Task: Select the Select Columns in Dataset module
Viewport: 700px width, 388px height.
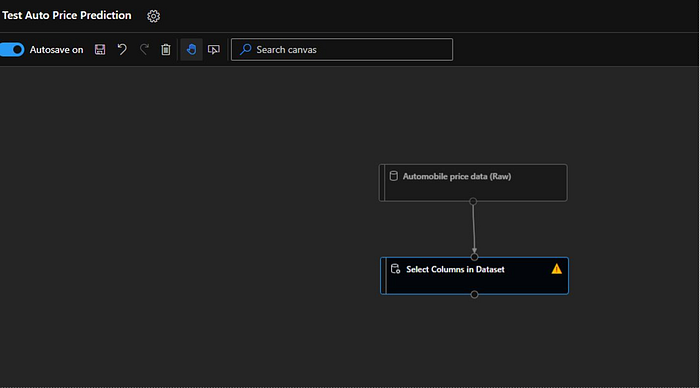Action: click(x=474, y=275)
